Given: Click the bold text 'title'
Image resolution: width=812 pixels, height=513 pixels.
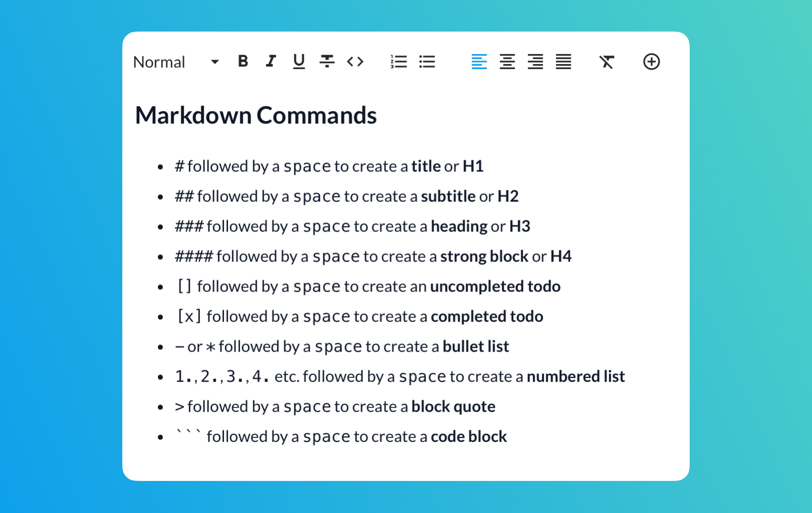Looking at the screenshot, I should [426, 166].
